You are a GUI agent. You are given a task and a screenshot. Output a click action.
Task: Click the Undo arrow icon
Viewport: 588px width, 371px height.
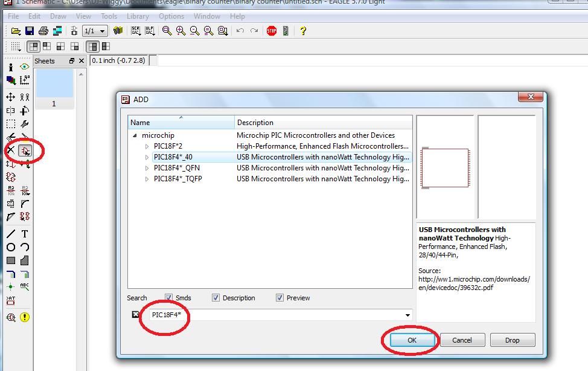[x=240, y=31]
